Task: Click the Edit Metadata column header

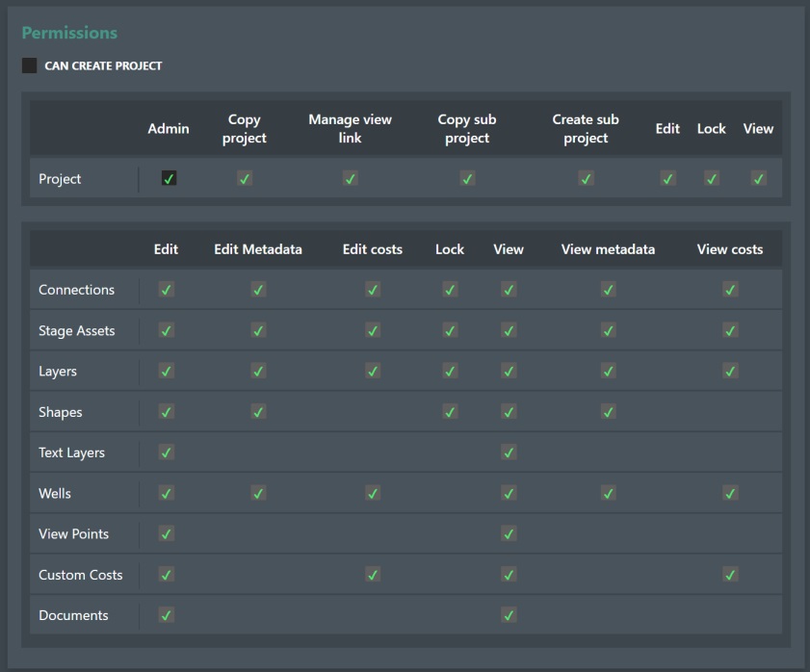Action: click(x=258, y=249)
